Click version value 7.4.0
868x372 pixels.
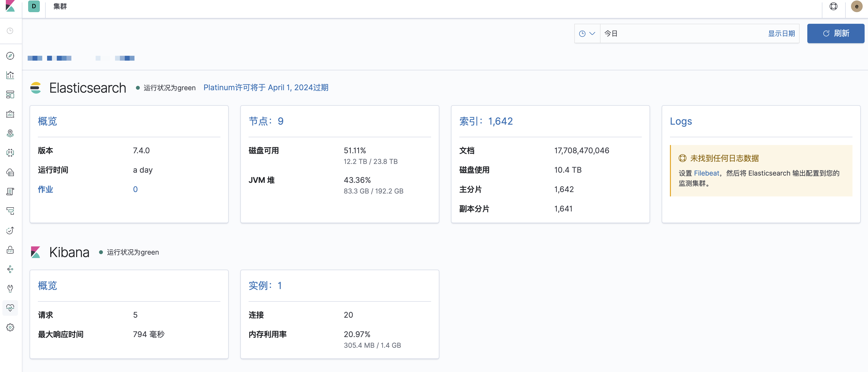click(x=141, y=151)
